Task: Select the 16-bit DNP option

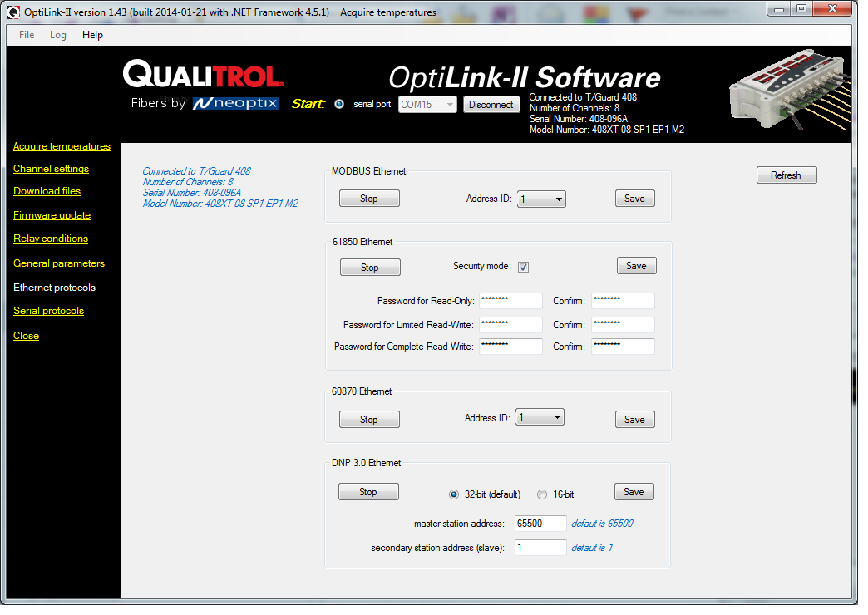Action: point(542,494)
